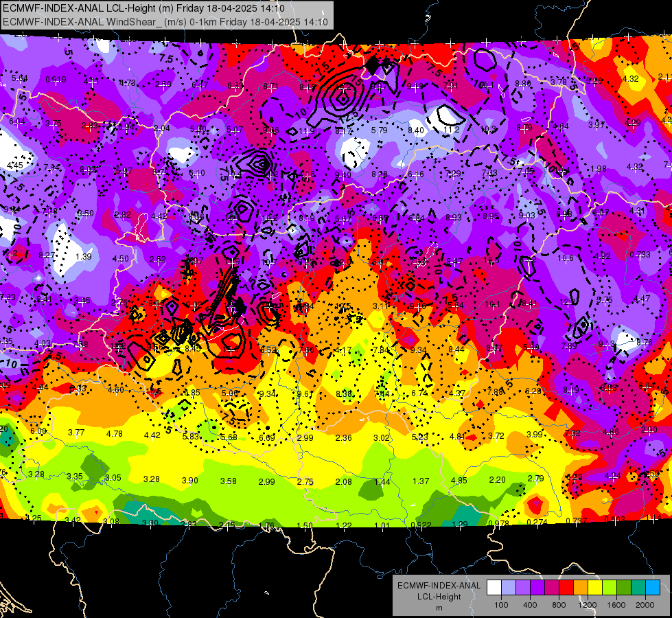Click the lime green legend swatch

click(x=610, y=588)
